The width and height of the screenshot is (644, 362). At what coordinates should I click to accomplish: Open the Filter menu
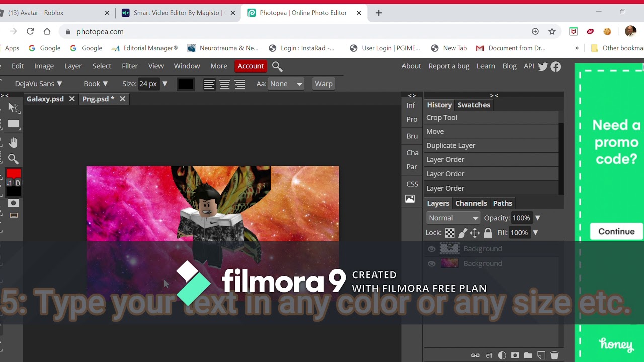(130, 66)
